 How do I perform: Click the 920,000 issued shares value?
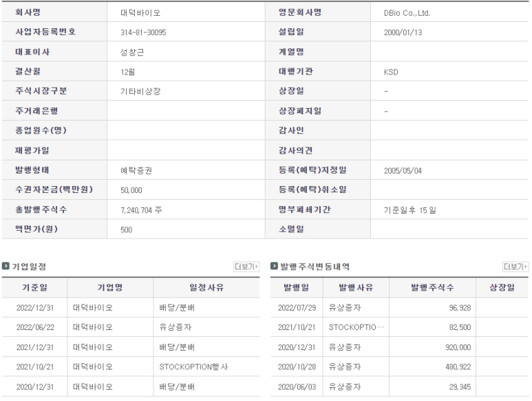tap(458, 347)
